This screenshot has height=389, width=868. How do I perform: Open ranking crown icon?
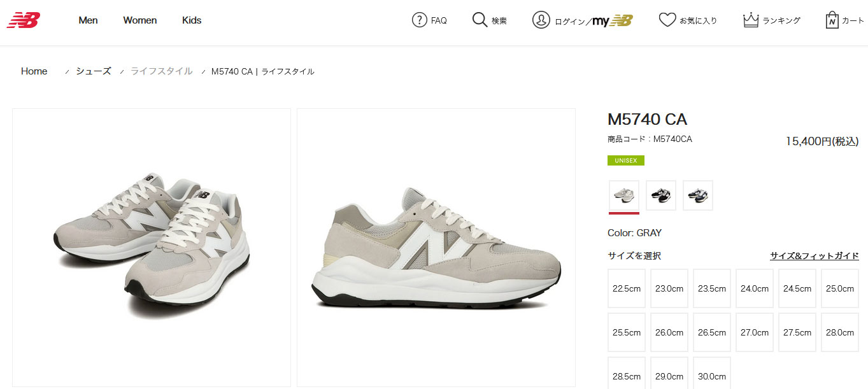click(x=751, y=20)
